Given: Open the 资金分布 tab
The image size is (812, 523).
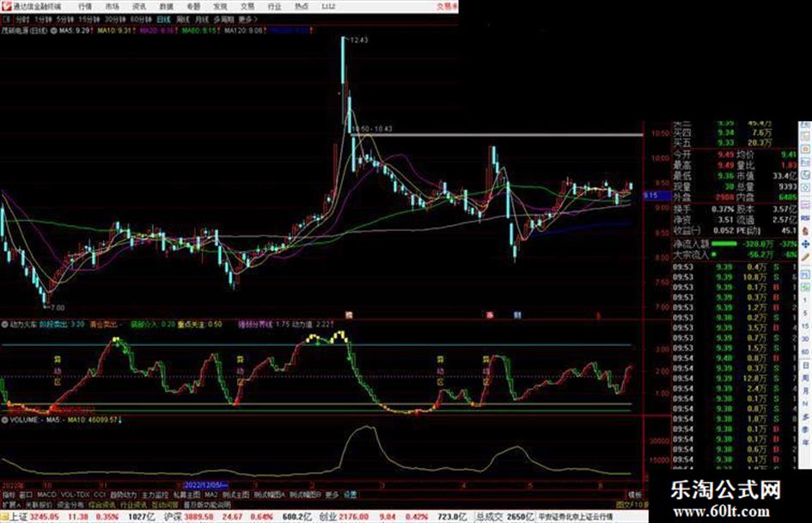Looking at the screenshot, I should coord(70,504).
